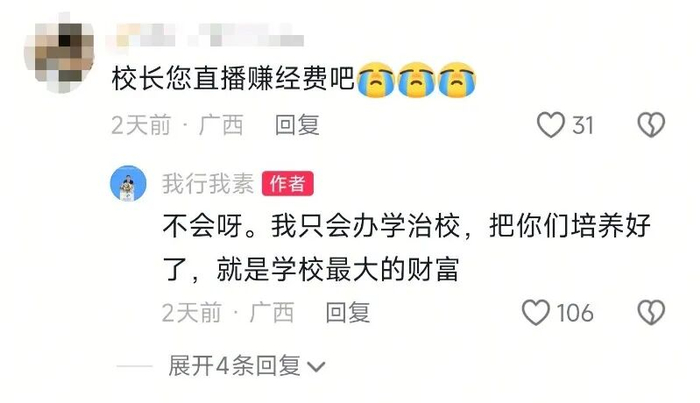Select the comment text 校长您直播赚经费吧
This screenshot has height=403, width=700.
(x=233, y=79)
